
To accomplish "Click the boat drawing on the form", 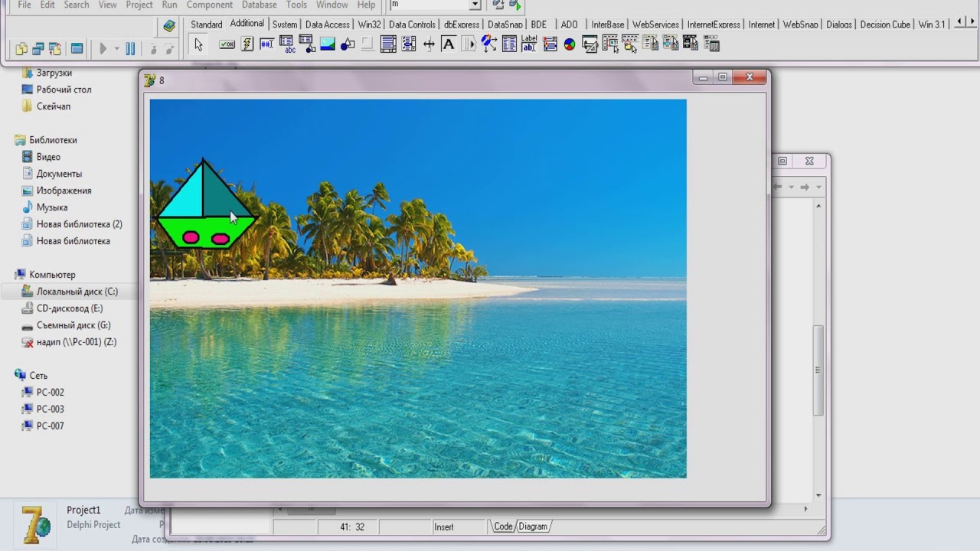I will coord(206,204).
